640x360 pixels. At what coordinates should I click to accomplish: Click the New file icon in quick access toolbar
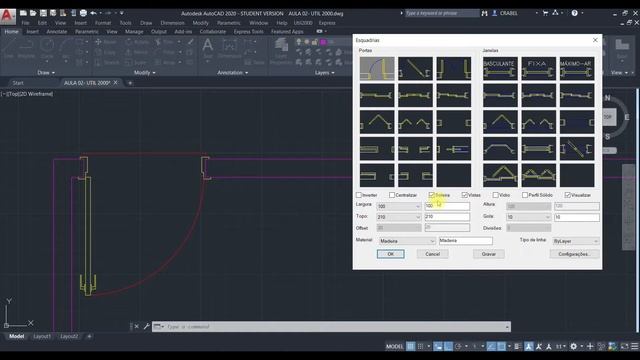(x=23, y=13)
